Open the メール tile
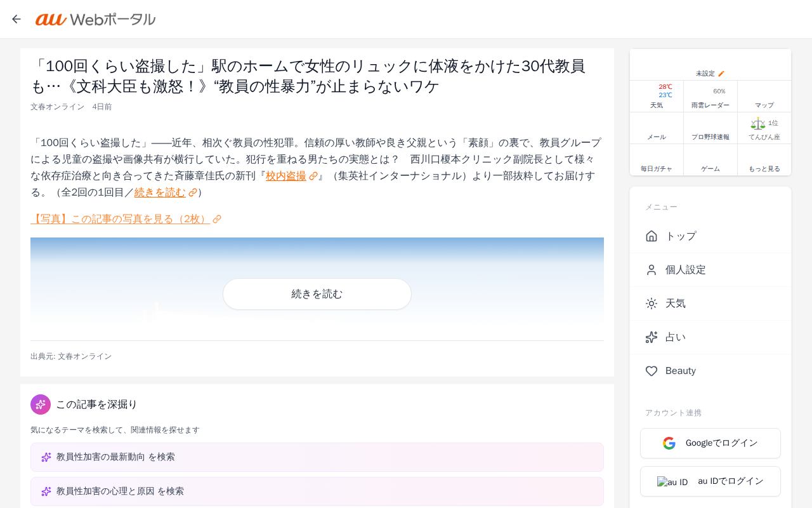 pyautogui.click(x=657, y=128)
